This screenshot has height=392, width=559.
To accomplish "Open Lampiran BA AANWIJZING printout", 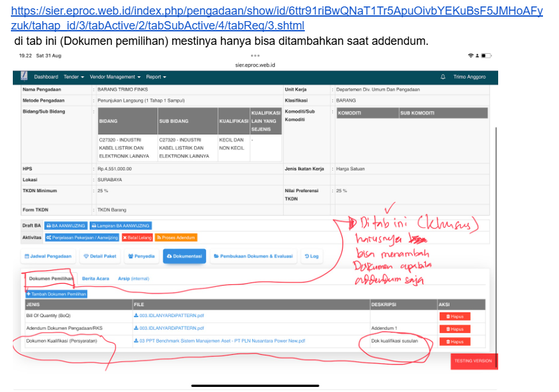I will 120,225.
